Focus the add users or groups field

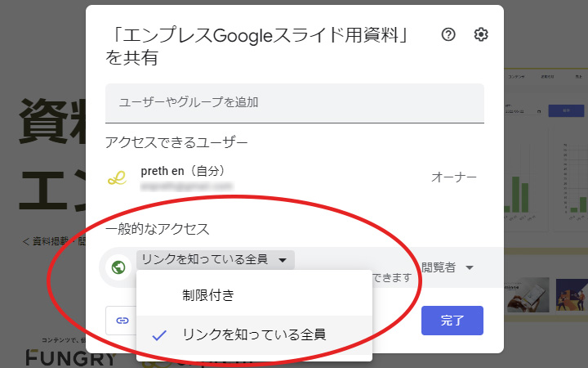pyautogui.click(x=295, y=103)
